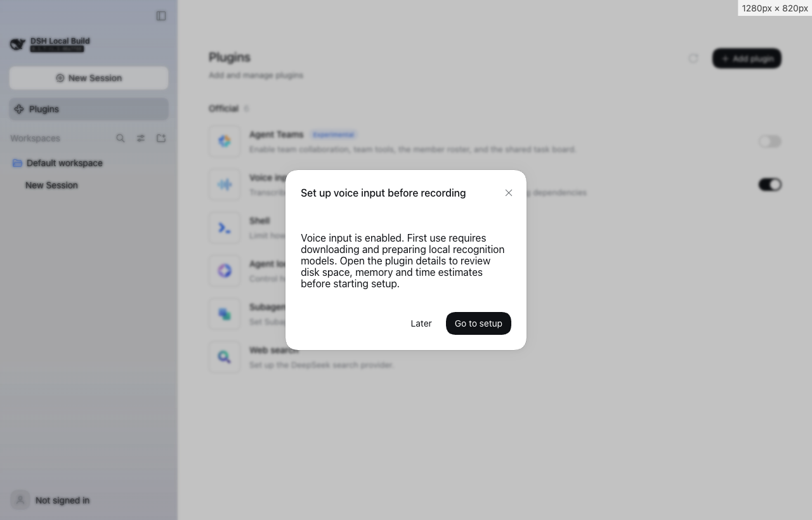Choose Later in the dialog

point(421,323)
